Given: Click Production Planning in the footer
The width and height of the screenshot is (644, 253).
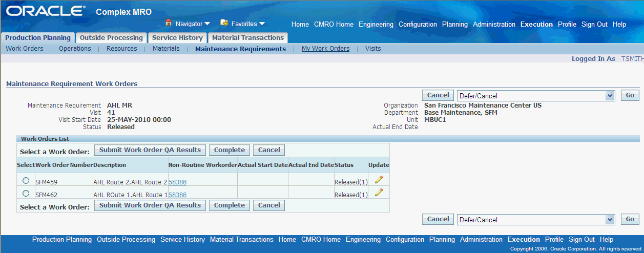Looking at the screenshot, I should click(x=62, y=239).
